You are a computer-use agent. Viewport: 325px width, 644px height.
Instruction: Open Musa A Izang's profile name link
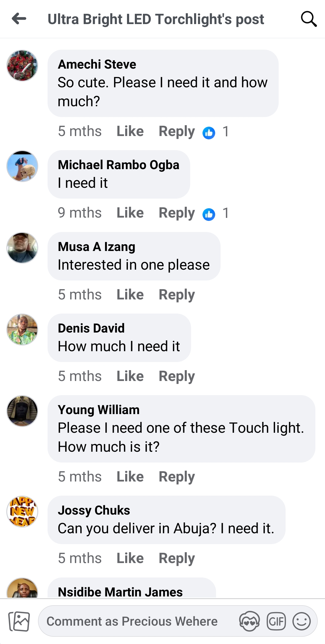click(x=97, y=247)
